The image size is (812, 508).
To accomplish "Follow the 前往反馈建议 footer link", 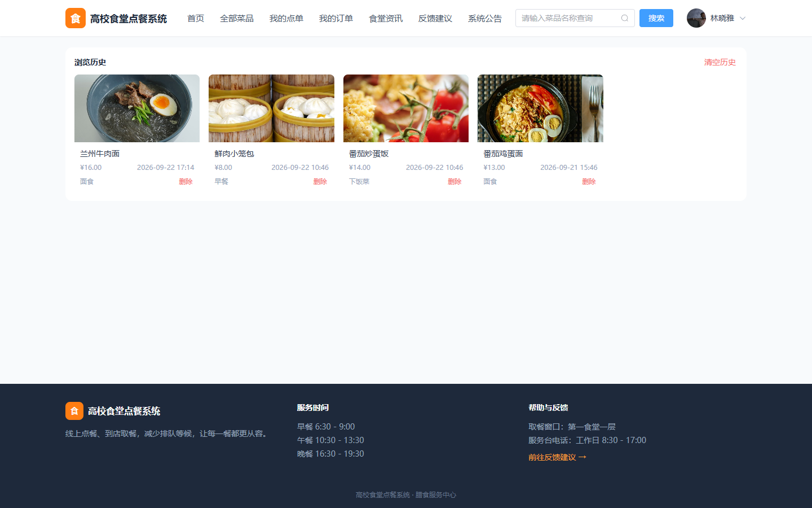I will pyautogui.click(x=557, y=457).
